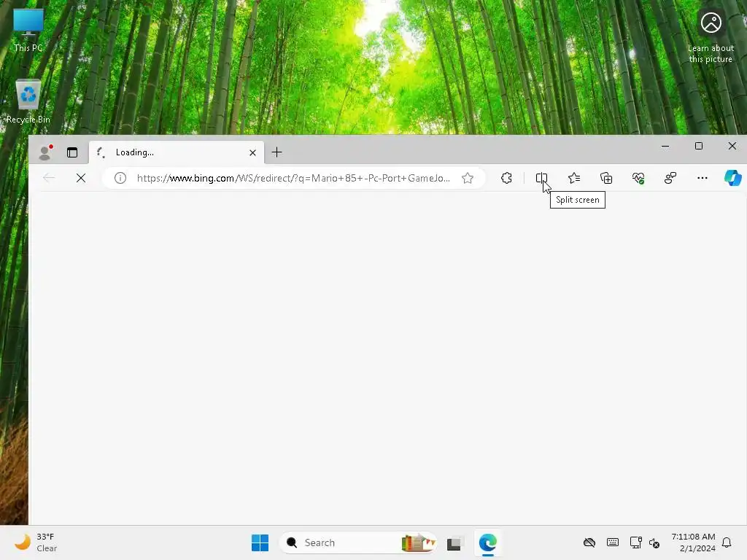Screen dimensions: 747x560
Task: Open the clock showing 7:11:08 AM
Action: (693, 542)
